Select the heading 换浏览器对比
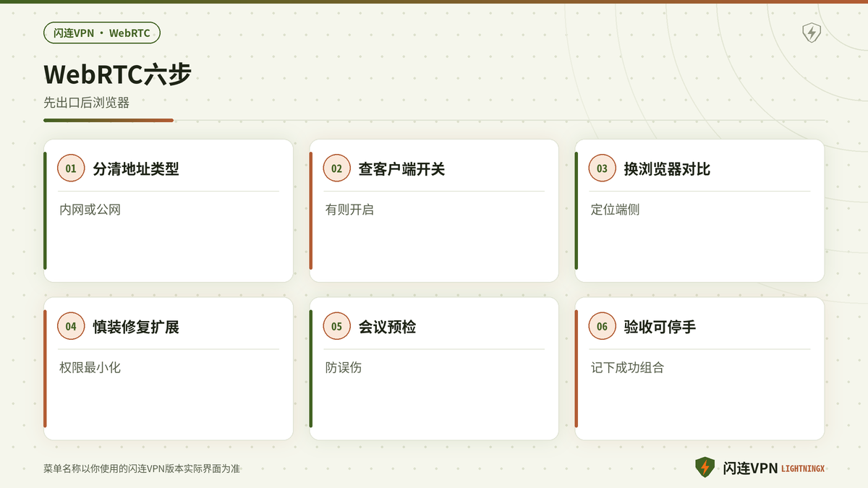Image resolution: width=868 pixels, height=488 pixels. pos(667,168)
